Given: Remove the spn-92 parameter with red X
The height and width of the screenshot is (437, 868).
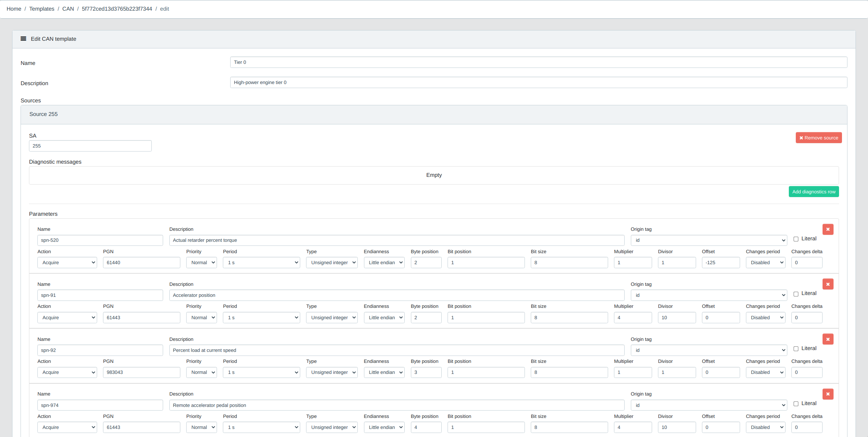Looking at the screenshot, I should 828,339.
